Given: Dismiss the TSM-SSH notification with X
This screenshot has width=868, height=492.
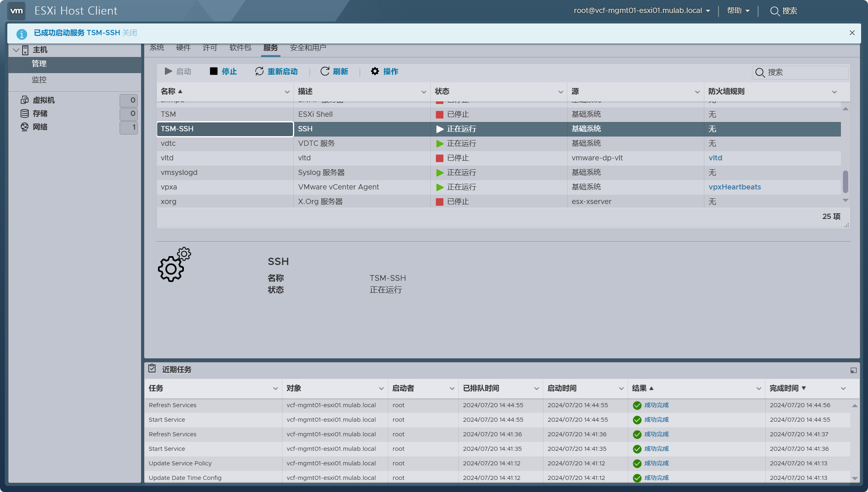Looking at the screenshot, I should click(x=852, y=33).
